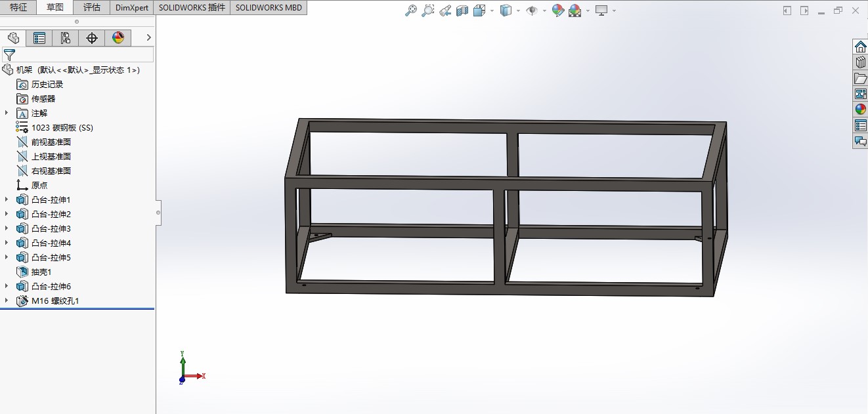Open the Apply Scene dropdown arrow
This screenshot has width=868, height=414.
point(588,10)
